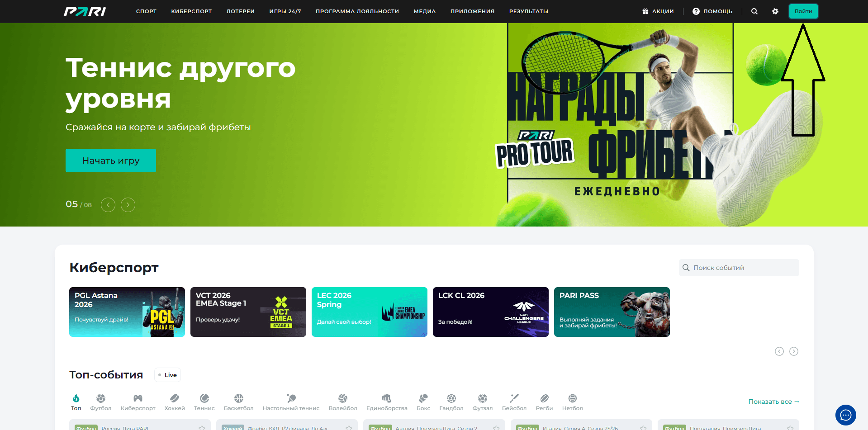Select Нетбол sport filter

(573, 402)
